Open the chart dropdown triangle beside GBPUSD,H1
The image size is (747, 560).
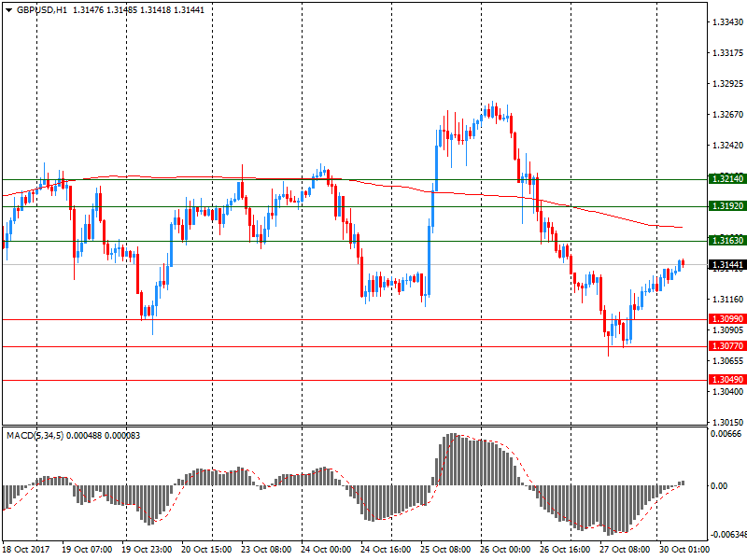tap(8, 10)
